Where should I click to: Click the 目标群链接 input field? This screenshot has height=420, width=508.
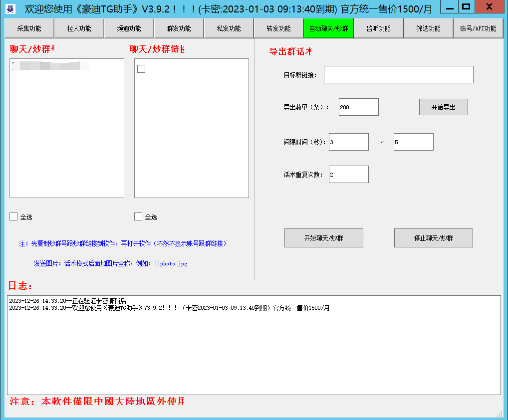[x=399, y=74]
